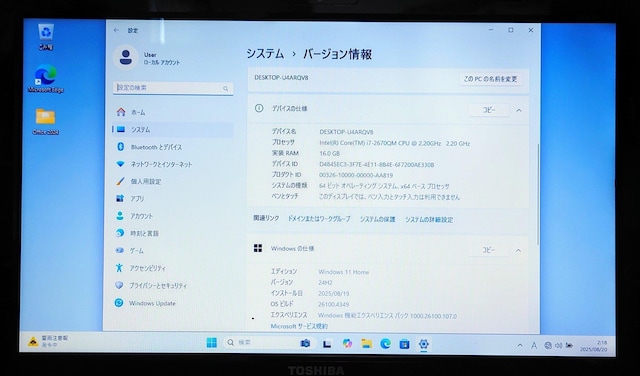This screenshot has height=376, width=640.
Task: Copy Windows specifications with コピー button
Action: [489, 250]
